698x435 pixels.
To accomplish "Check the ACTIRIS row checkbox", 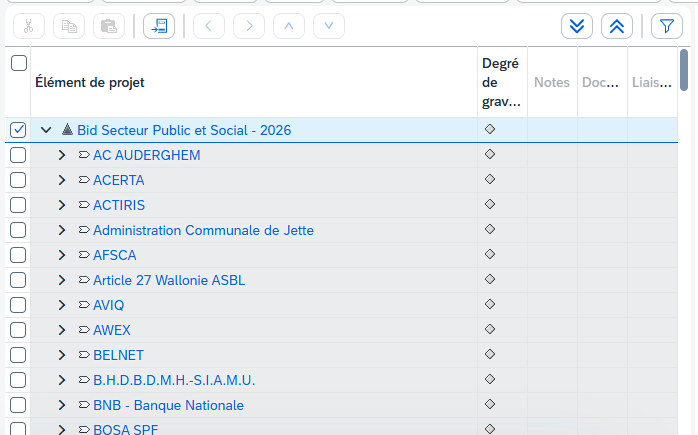I will tap(18, 205).
